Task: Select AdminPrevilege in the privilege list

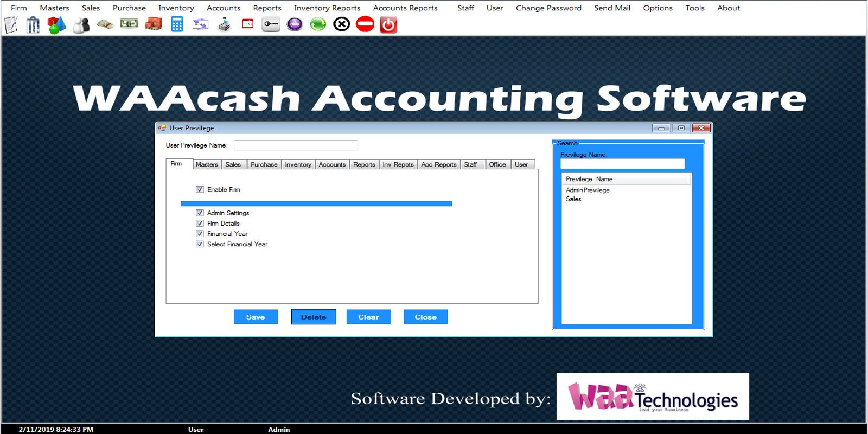Action: pyautogui.click(x=588, y=190)
